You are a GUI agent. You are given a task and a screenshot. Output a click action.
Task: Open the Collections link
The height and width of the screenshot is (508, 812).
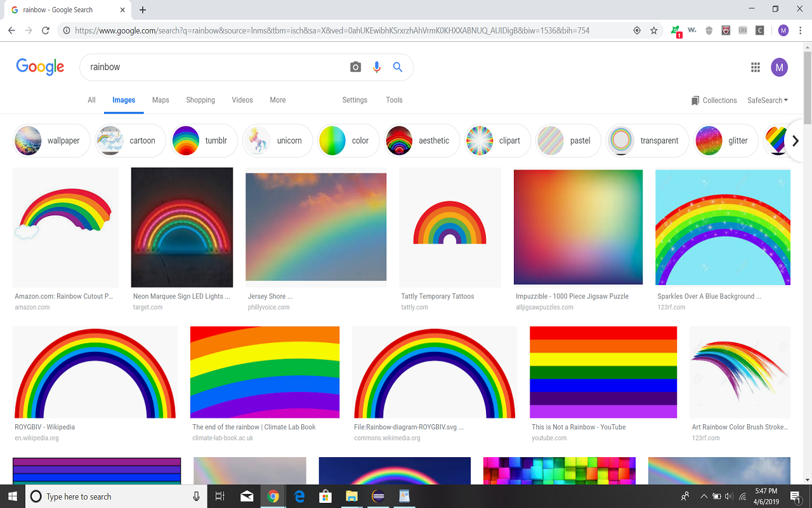click(714, 100)
